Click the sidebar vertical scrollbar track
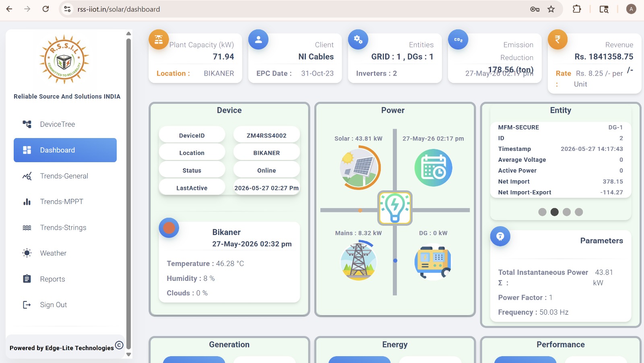 (129, 194)
